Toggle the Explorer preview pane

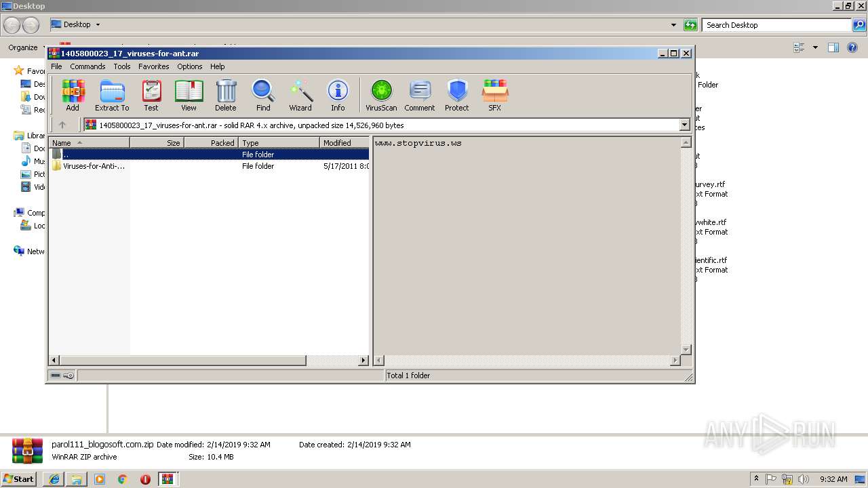coord(833,47)
